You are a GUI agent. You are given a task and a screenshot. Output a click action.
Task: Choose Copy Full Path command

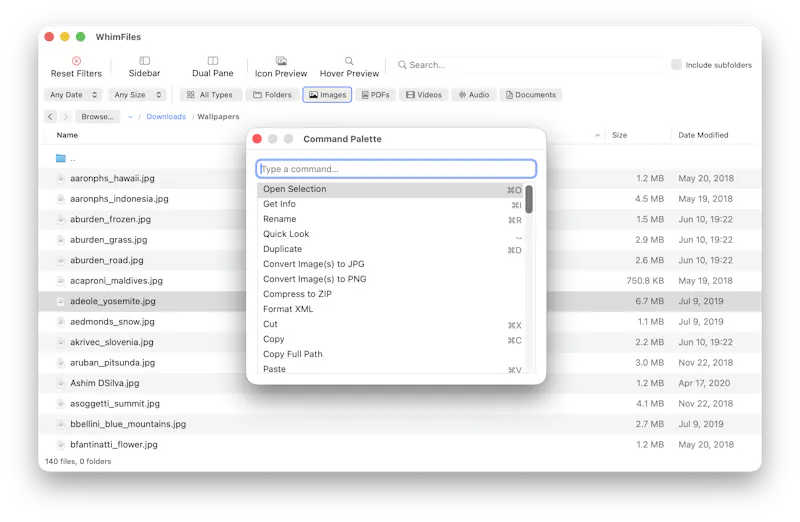coord(391,354)
